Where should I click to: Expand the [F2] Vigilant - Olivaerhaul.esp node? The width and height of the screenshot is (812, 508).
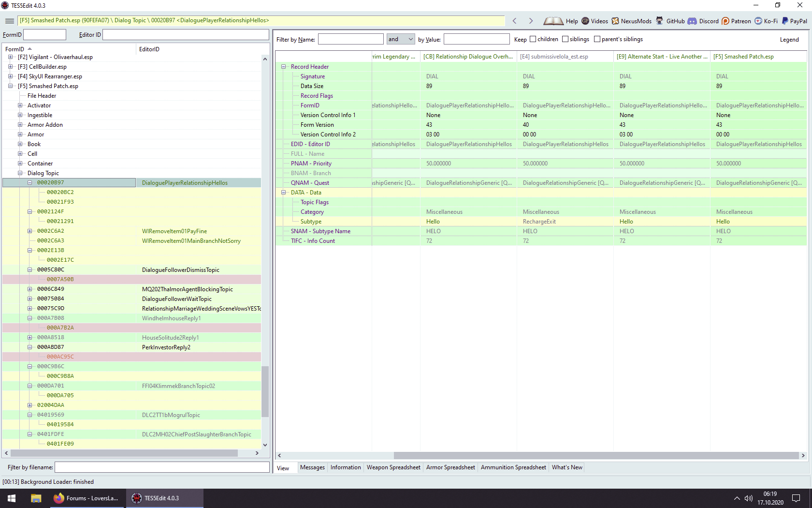coord(10,57)
